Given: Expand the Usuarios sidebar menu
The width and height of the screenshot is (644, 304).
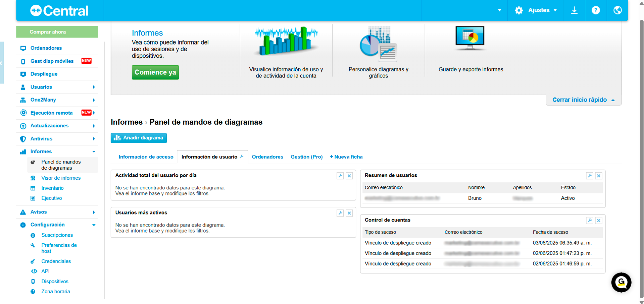Looking at the screenshot, I should click(94, 87).
